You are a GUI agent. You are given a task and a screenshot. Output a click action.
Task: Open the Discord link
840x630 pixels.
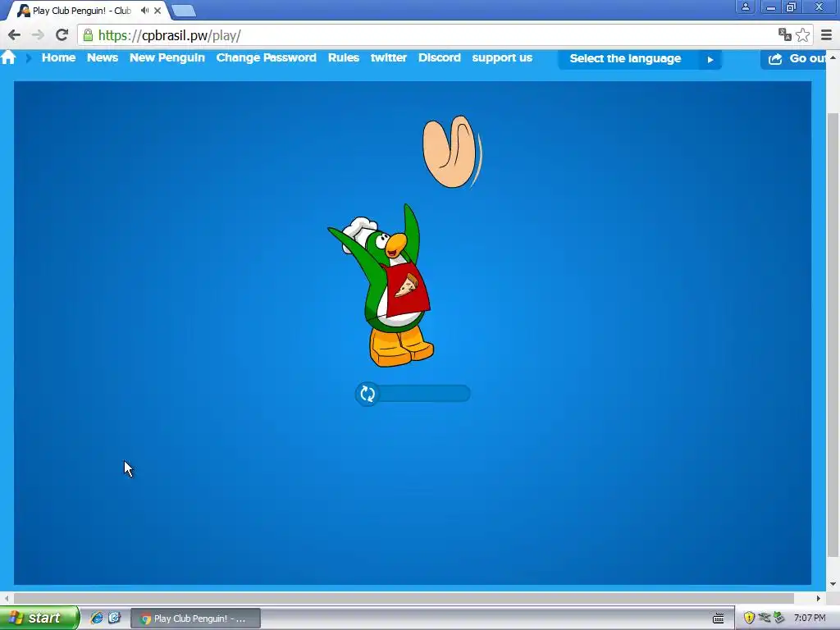pyautogui.click(x=440, y=58)
